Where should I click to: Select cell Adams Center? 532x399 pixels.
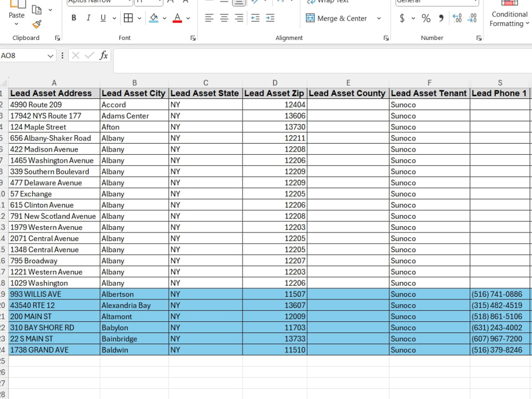(x=135, y=115)
